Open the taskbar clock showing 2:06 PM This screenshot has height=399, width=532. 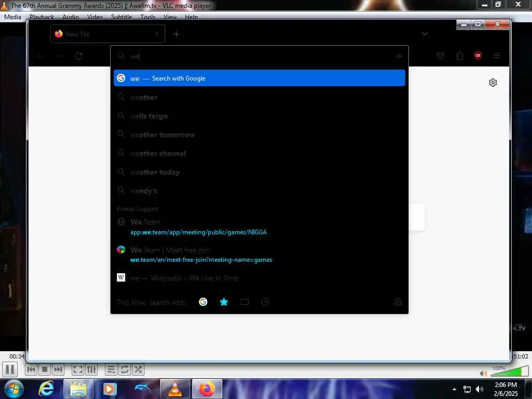(x=506, y=389)
